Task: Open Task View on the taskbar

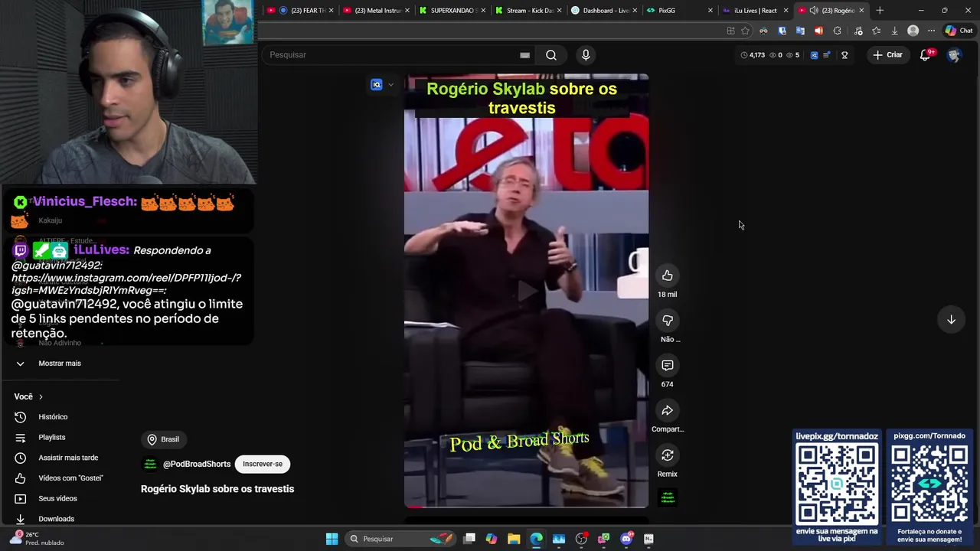Action: tap(469, 539)
